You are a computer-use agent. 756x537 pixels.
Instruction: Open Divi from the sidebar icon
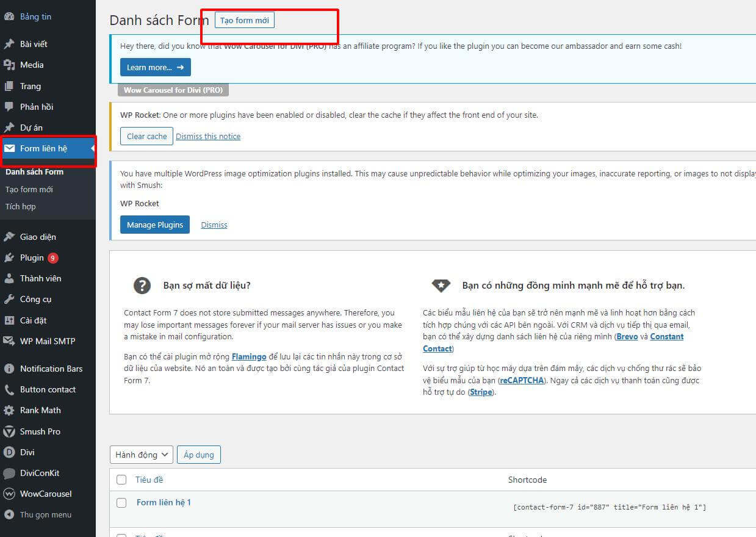10,452
